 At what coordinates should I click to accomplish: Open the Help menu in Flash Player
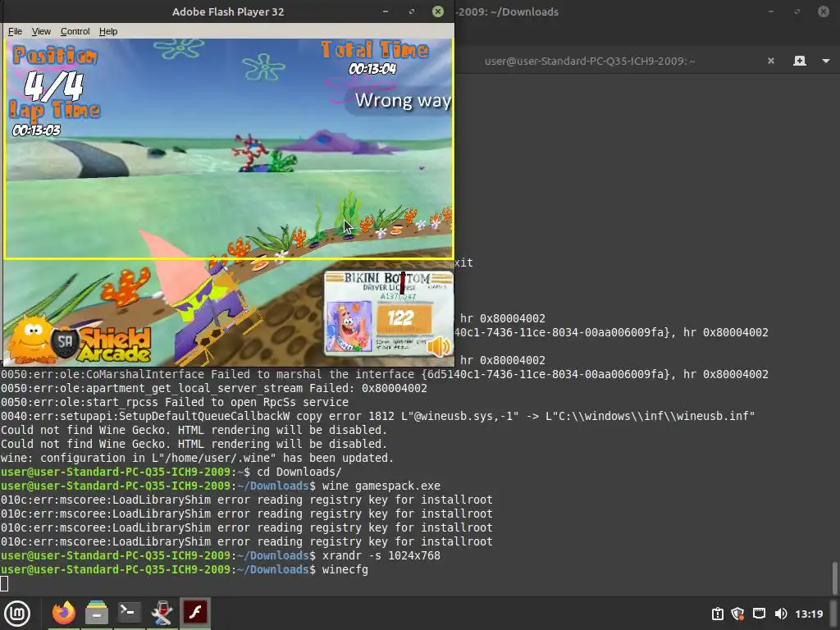108,32
